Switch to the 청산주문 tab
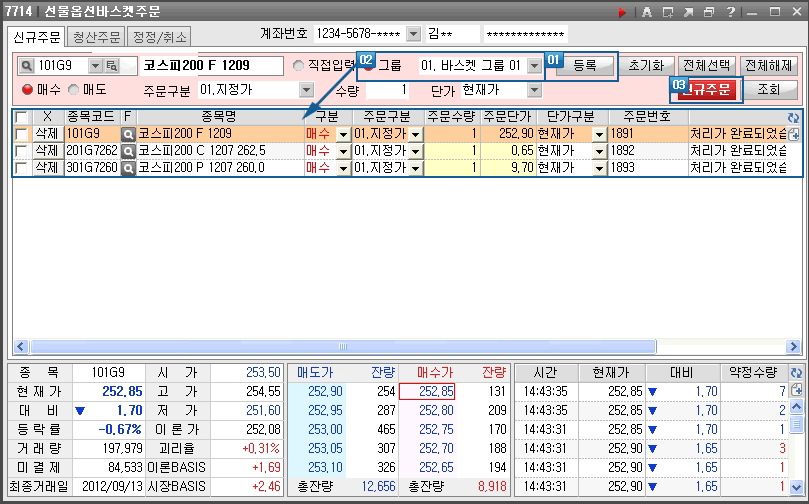This screenshot has height=504, width=809. (96, 37)
